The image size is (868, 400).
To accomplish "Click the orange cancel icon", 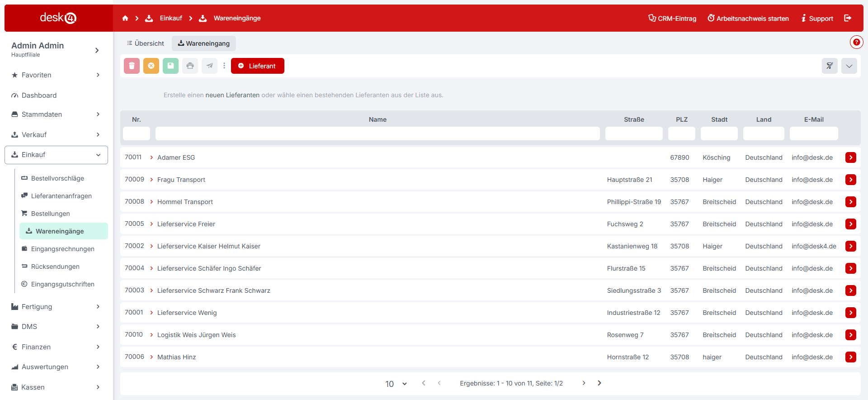I will click(151, 66).
